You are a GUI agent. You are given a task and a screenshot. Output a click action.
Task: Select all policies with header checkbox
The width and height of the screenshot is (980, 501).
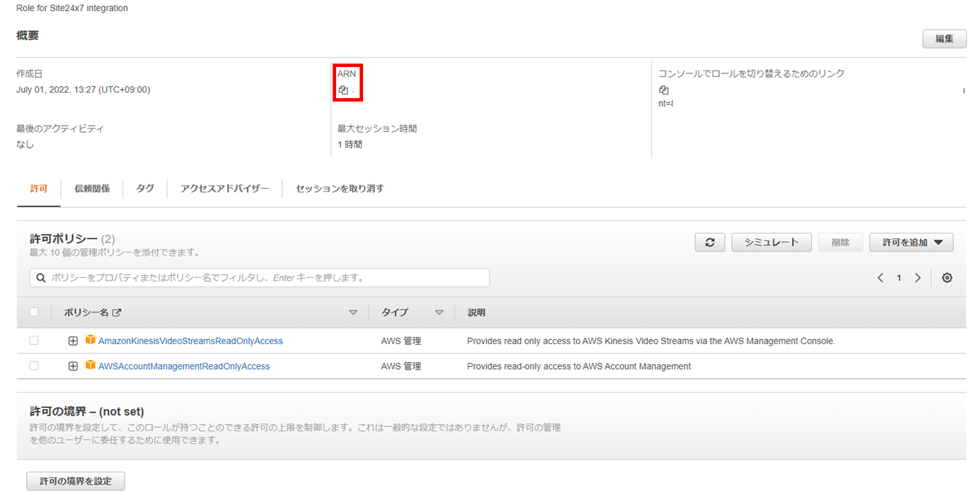[34, 312]
